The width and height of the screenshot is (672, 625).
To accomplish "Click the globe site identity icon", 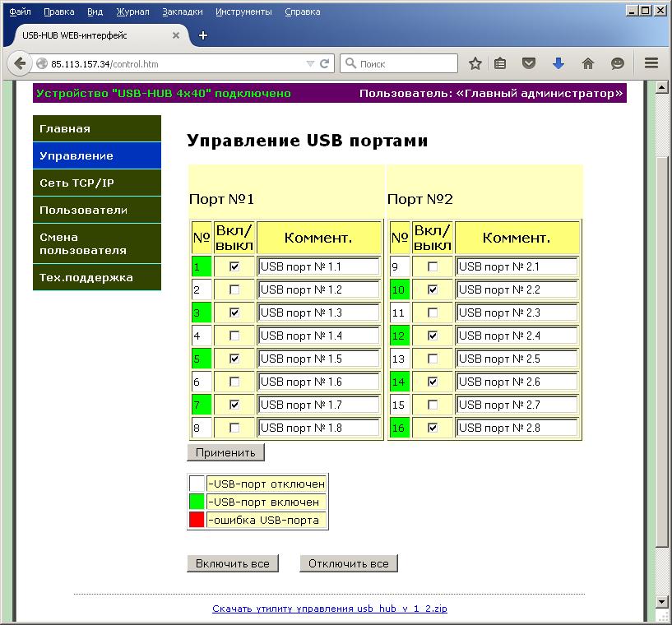I will click(x=42, y=64).
